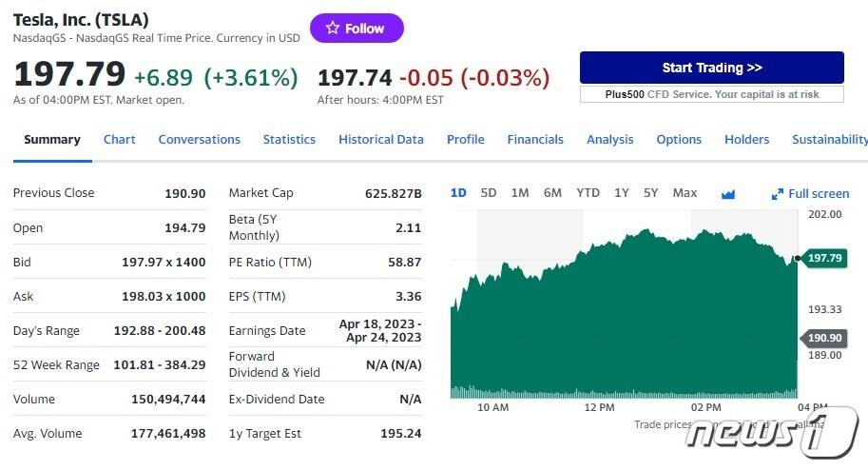Choose the YTD chart range

[588, 193]
